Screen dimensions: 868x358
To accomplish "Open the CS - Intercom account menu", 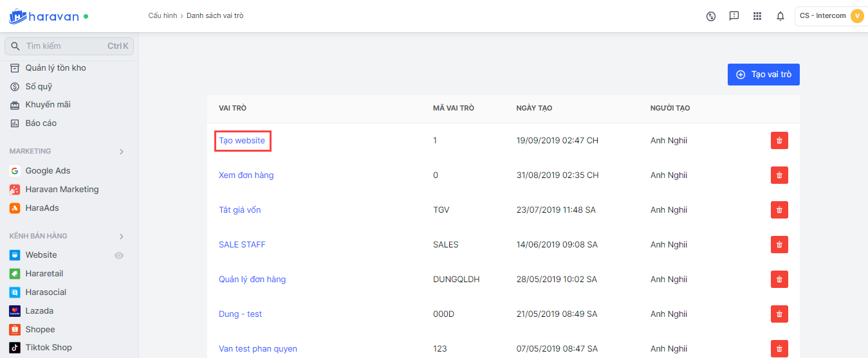I will 831,16.
